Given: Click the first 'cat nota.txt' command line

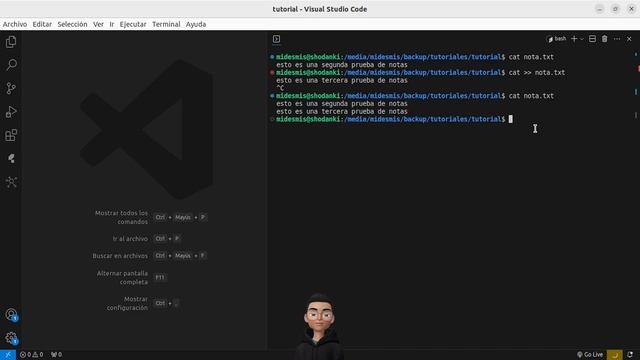Looking at the screenshot, I should (531, 57).
